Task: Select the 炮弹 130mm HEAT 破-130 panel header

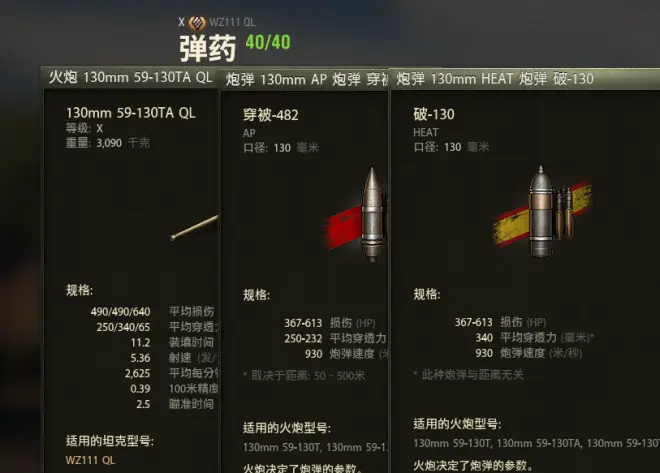Action: [x=525, y=79]
